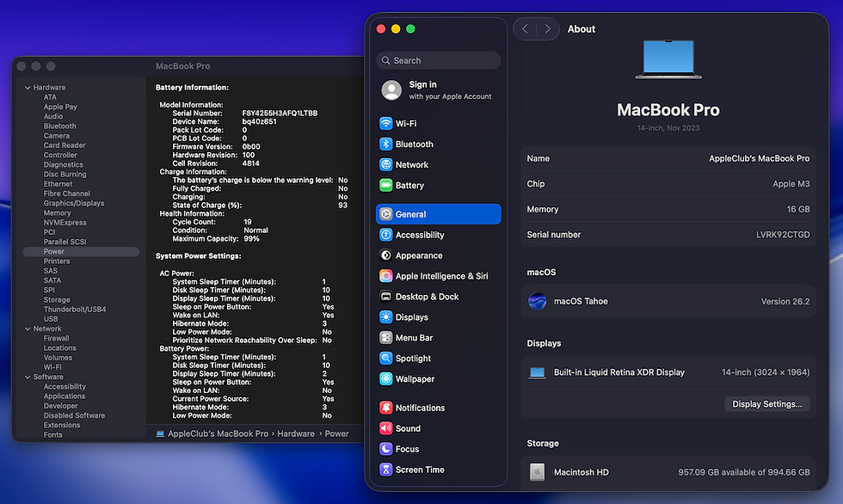Select Storage in System Information sidebar
Screen dimensions: 843x504
coord(57,300)
